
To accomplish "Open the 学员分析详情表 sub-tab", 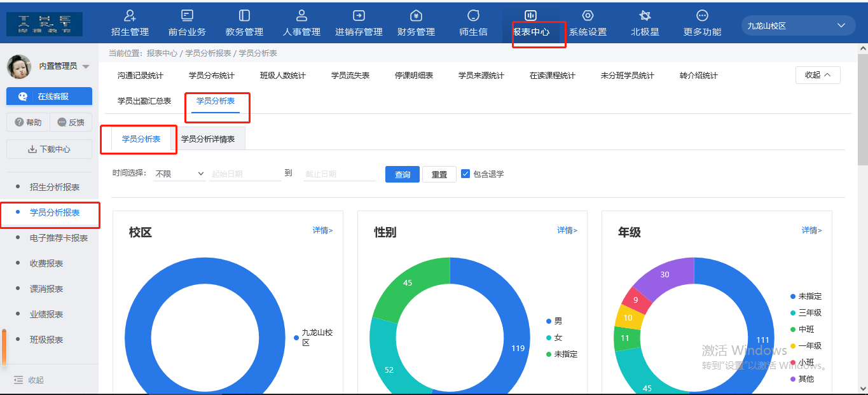I will [208, 139].
